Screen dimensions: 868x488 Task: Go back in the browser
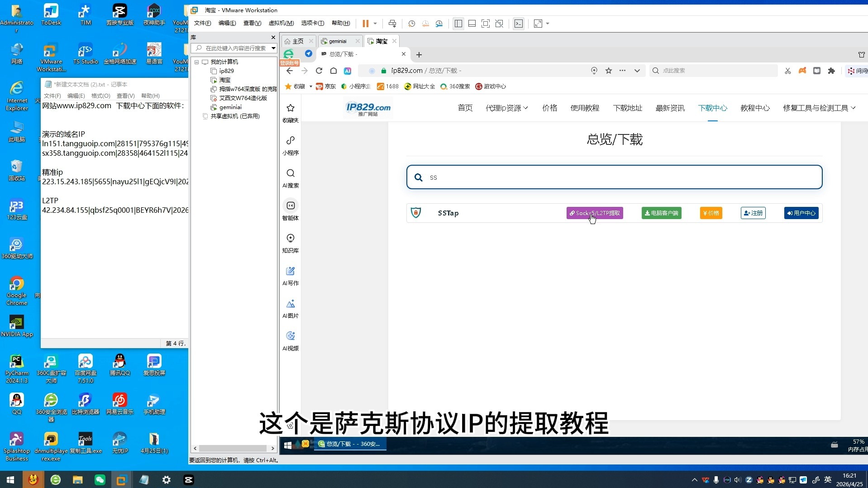(290, 71)
